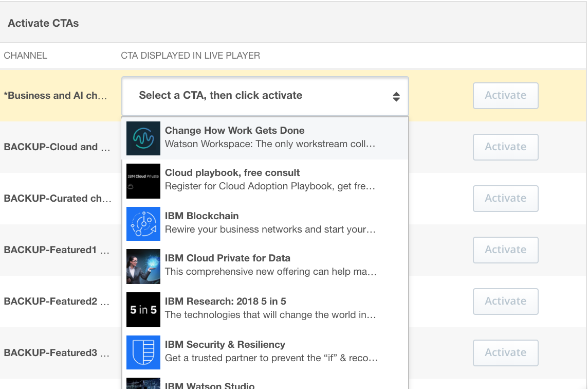Screen dimensions: 588x389
Task: Click the Watson Workspace description text
Action: coord(270,144)
